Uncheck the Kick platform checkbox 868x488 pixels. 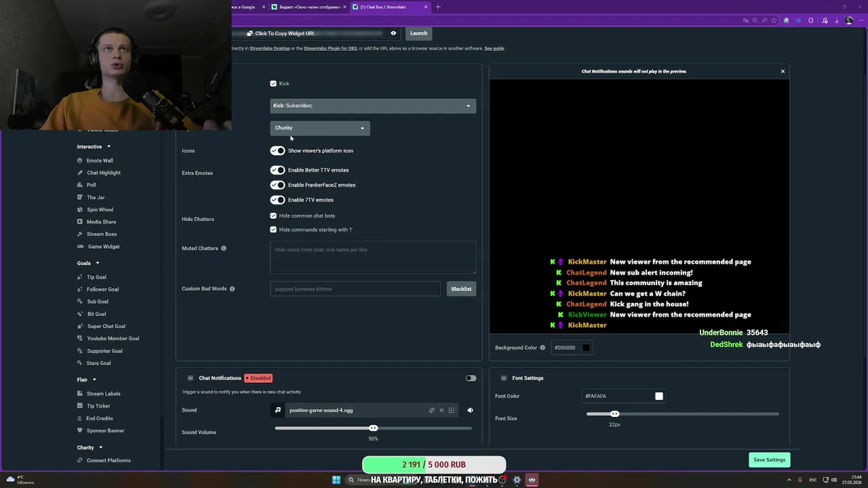tap(273, 83)
